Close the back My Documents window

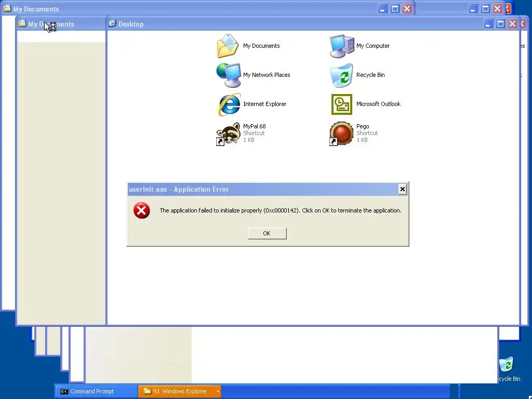tap(407, 8)
